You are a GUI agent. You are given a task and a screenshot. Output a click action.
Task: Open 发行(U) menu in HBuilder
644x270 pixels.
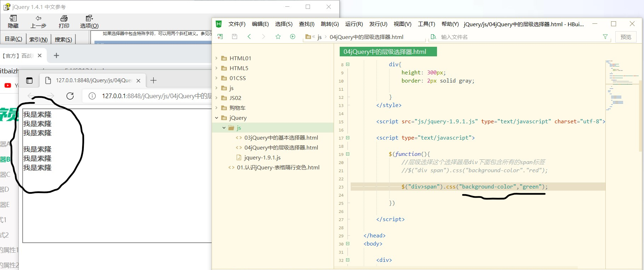(378, 24)
